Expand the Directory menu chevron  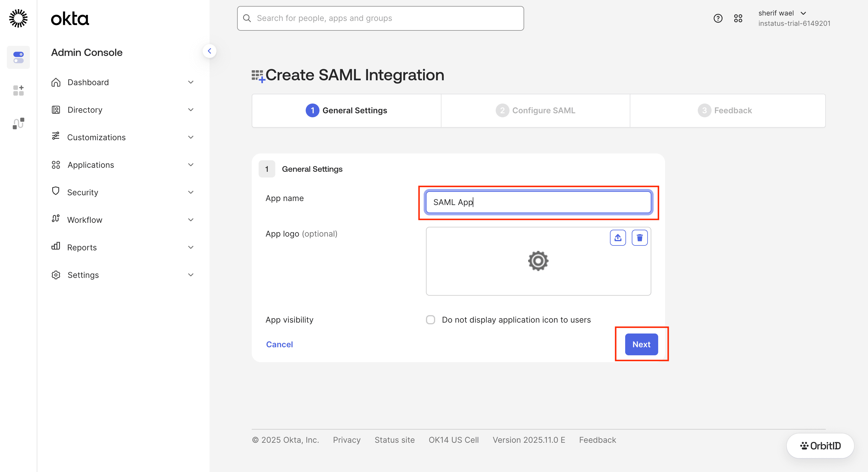point(191,110)
